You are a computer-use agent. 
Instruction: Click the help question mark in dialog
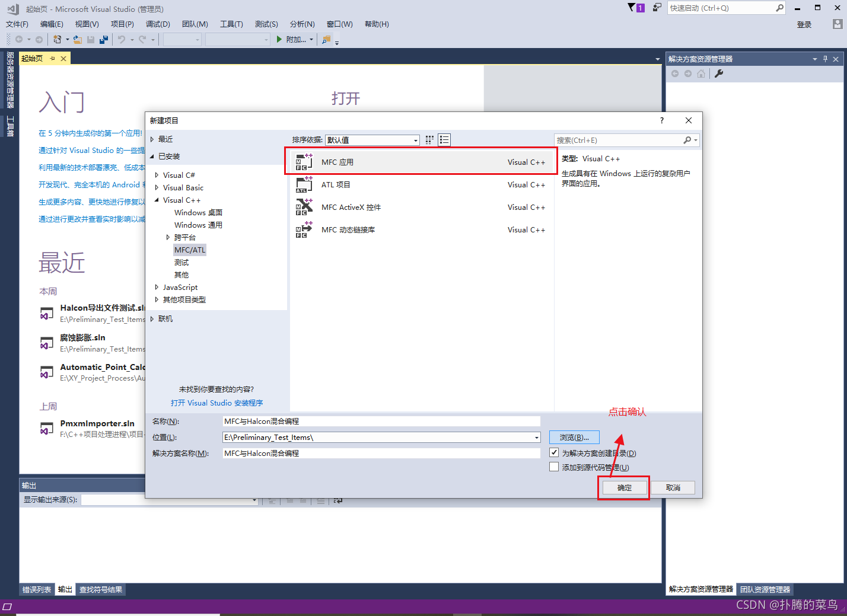point(662,120)
